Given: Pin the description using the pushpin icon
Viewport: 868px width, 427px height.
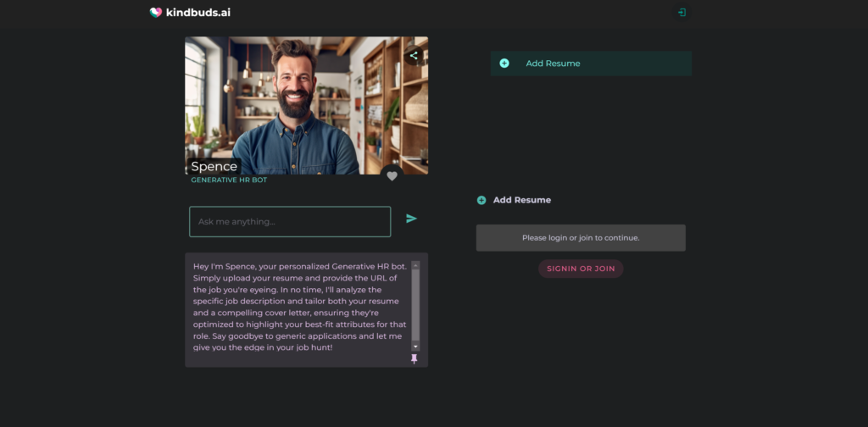Looking at the screenshot, I should (415, 358).
